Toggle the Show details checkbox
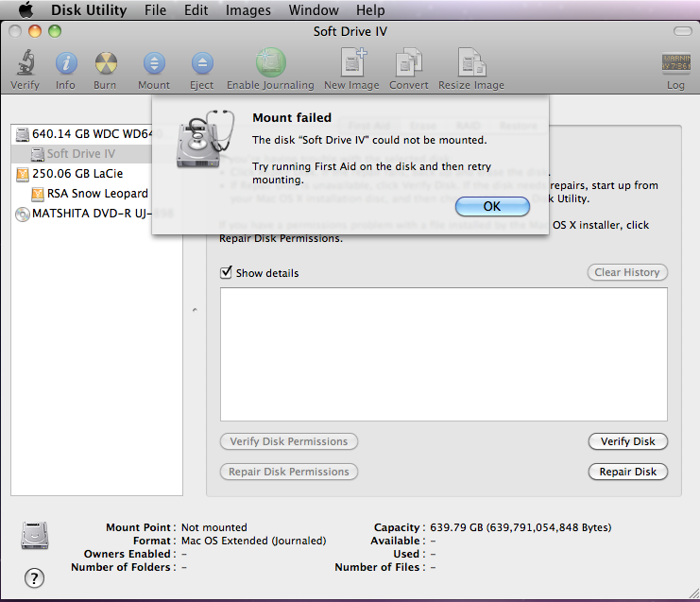This screenshot has height=602, width=700. 226,272
